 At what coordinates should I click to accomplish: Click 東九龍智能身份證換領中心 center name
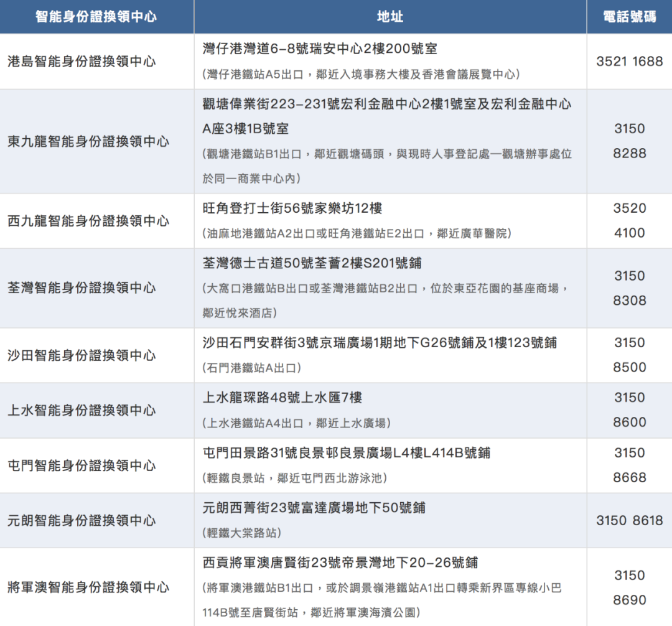(88, 141)
